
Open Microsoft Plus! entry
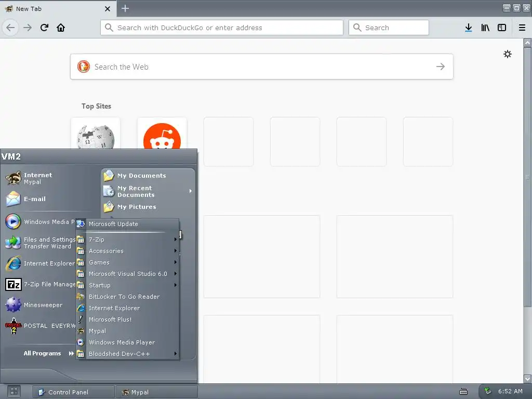point(128,320)
